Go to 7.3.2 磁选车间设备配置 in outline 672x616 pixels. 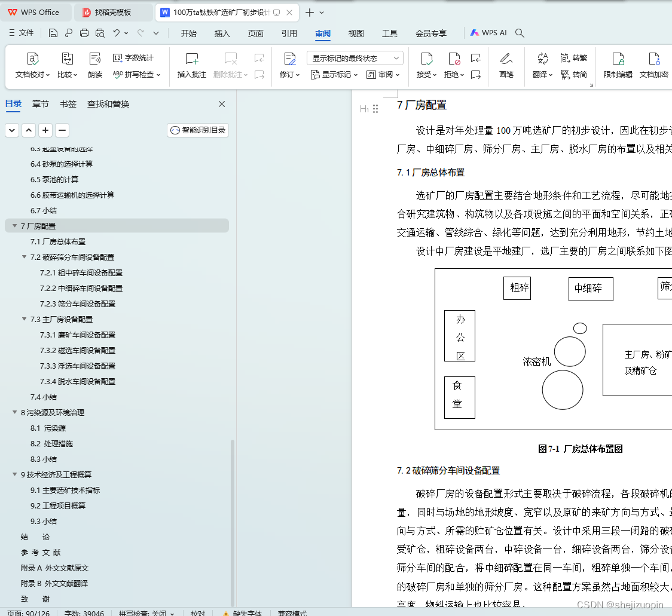(78, 350)
